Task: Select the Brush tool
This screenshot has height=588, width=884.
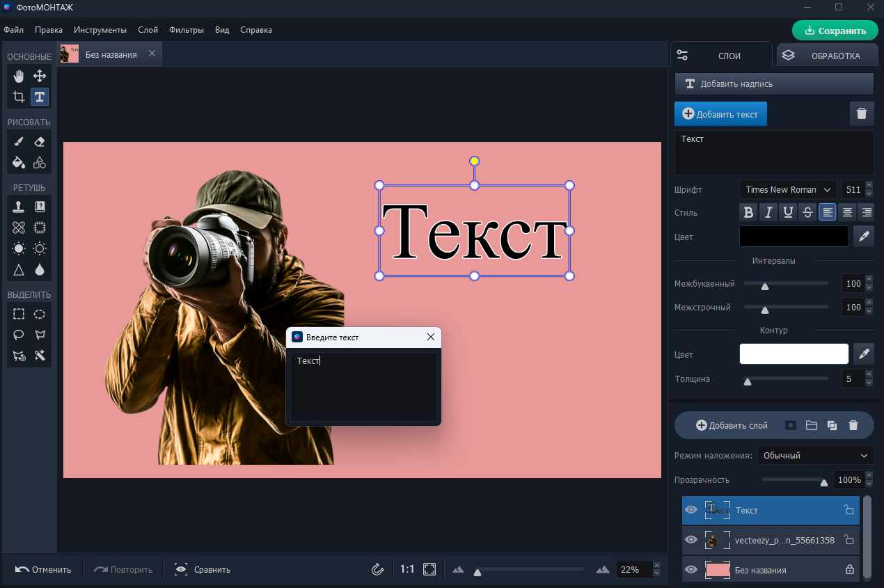Action: [19, 141]
